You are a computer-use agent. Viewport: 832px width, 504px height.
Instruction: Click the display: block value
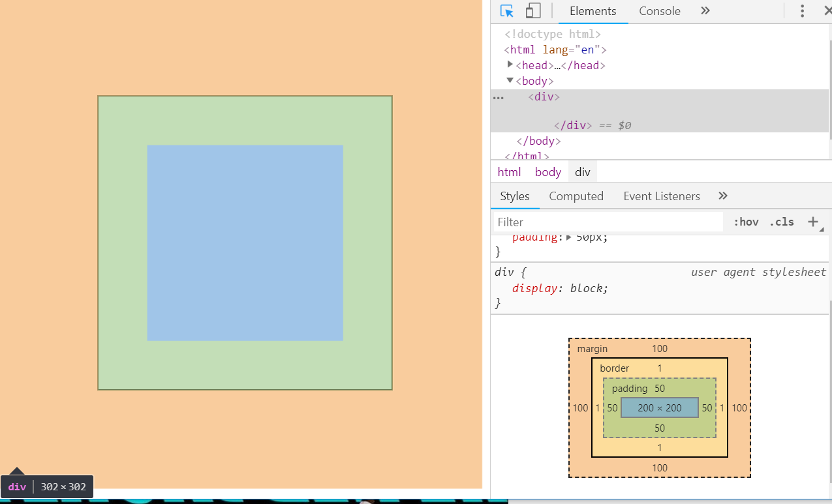click(588, 288)
